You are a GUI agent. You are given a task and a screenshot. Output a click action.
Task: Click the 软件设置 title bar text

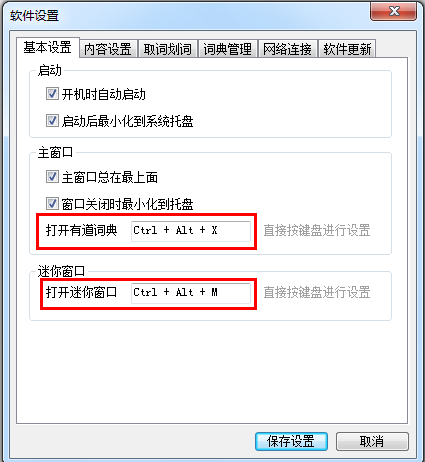click(x=34, y=16)
